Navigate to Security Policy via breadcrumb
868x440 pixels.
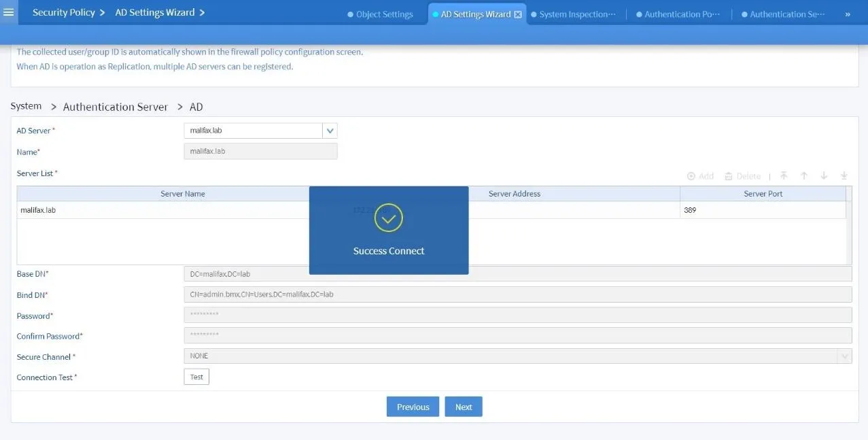64,12
